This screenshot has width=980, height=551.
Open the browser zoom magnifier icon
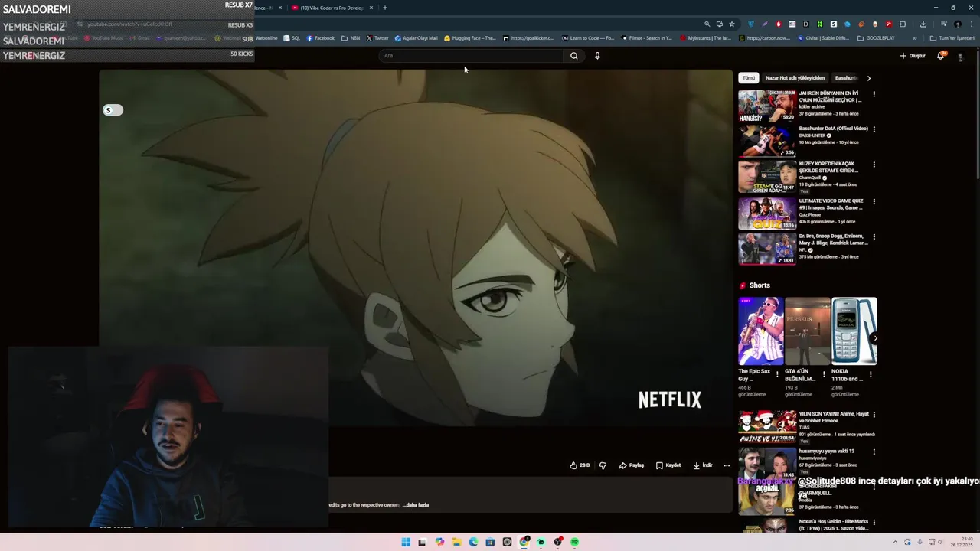tap(707, 24)
